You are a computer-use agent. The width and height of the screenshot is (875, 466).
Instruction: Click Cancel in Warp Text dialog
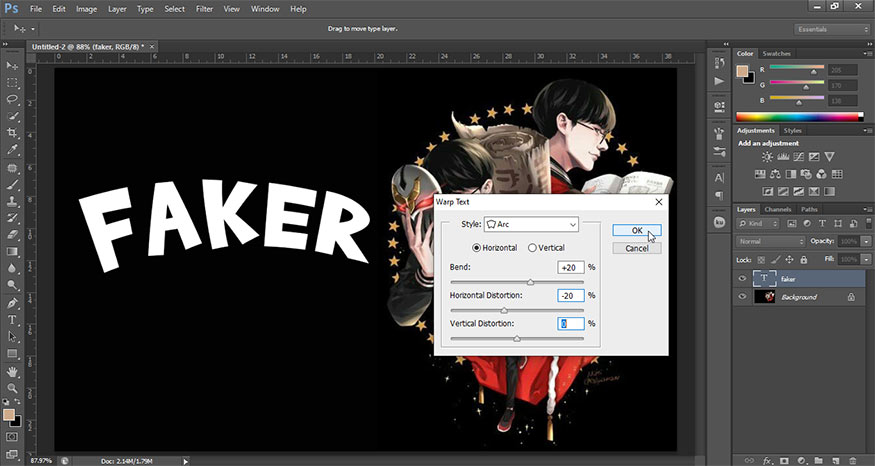click(x=637, y=248)
